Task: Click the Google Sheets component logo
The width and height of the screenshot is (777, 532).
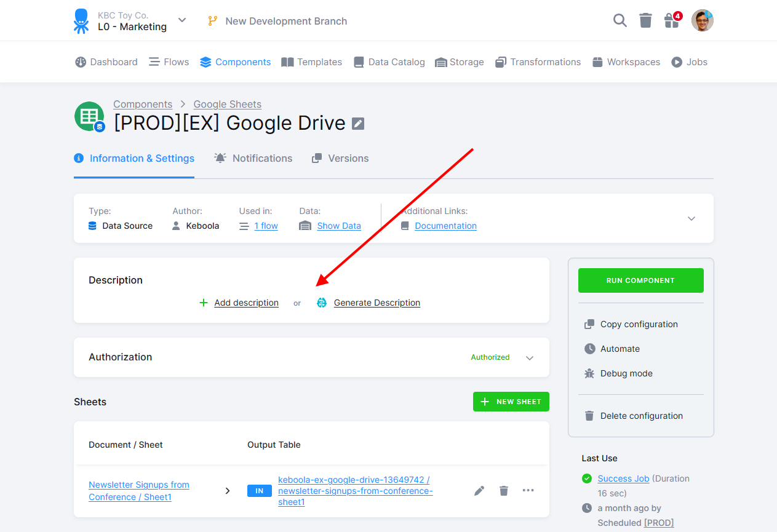Action: click(89, 116)
